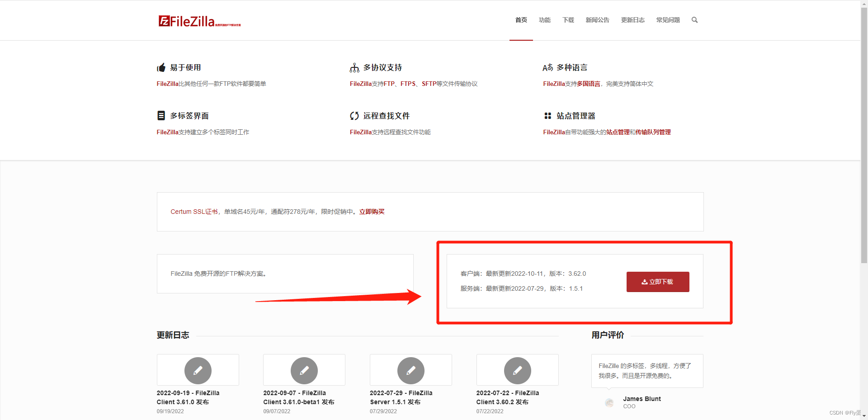Click the 多协议支持 heading
This screenshot has width=868, height=420.
click(382, 67)
